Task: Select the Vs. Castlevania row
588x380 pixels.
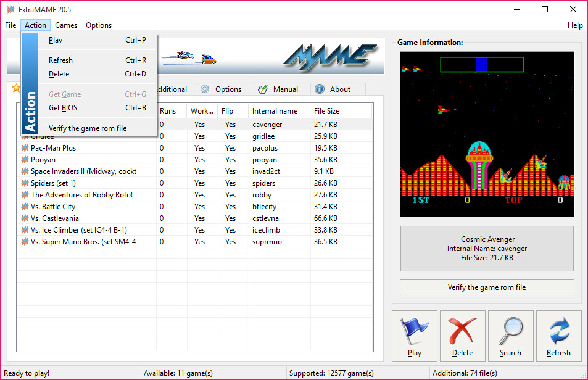Action: [194, 218]
